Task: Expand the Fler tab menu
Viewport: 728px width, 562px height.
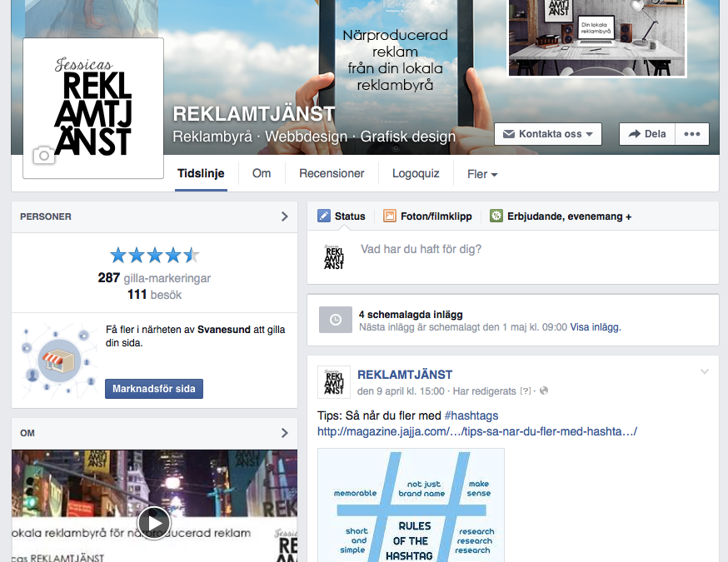Action: point(482,174)
